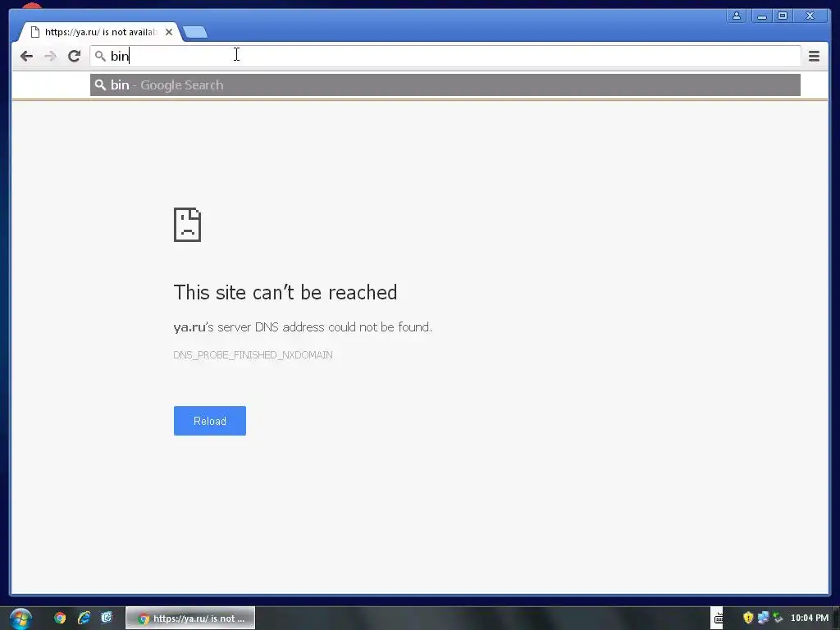Image resolution: width=840 pixels, height=630 pixels.
Task: Open the Chrome user profile button
Action: coord(737,16)
